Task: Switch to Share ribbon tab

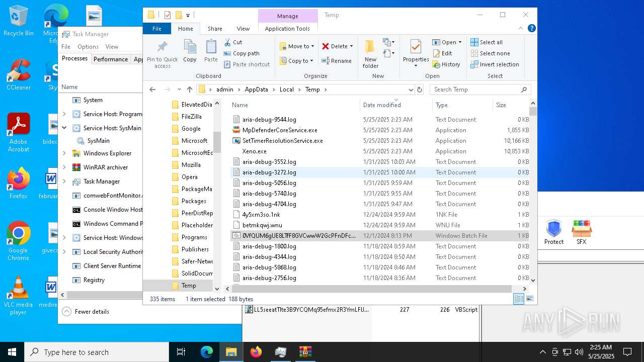Action: pyautogui.click(x=215, y=29)
